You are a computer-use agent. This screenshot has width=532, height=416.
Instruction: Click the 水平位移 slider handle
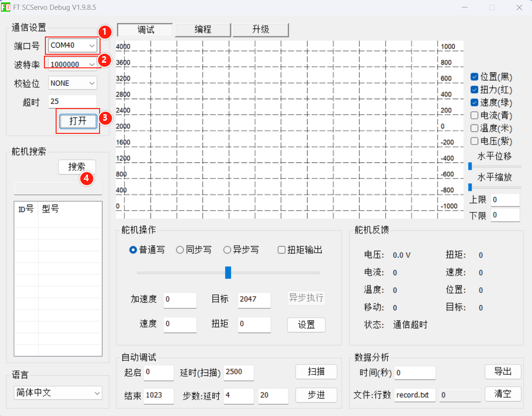click(470, 166)
